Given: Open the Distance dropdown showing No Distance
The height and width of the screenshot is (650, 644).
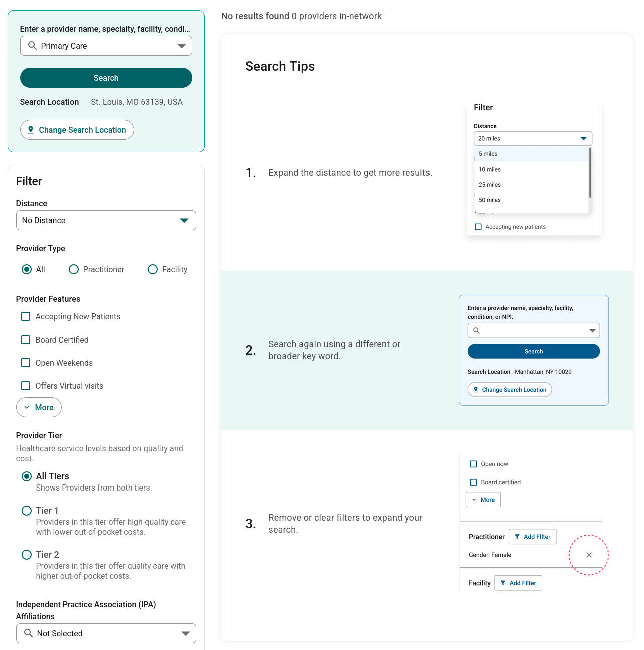Looking at the screenshot, I should [106, 220].
